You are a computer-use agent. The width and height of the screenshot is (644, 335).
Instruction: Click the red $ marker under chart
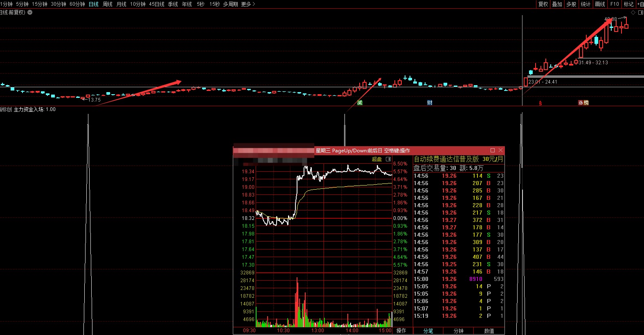[540, 103]
